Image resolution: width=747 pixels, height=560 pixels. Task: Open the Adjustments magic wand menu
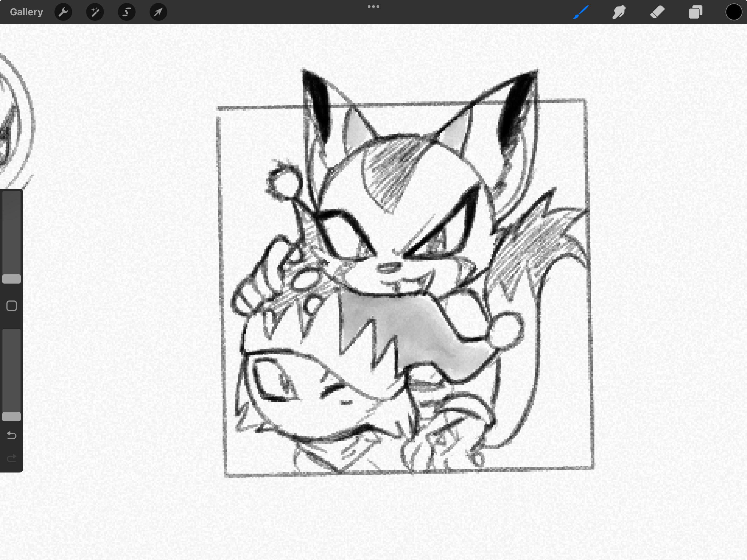[95, 12]
